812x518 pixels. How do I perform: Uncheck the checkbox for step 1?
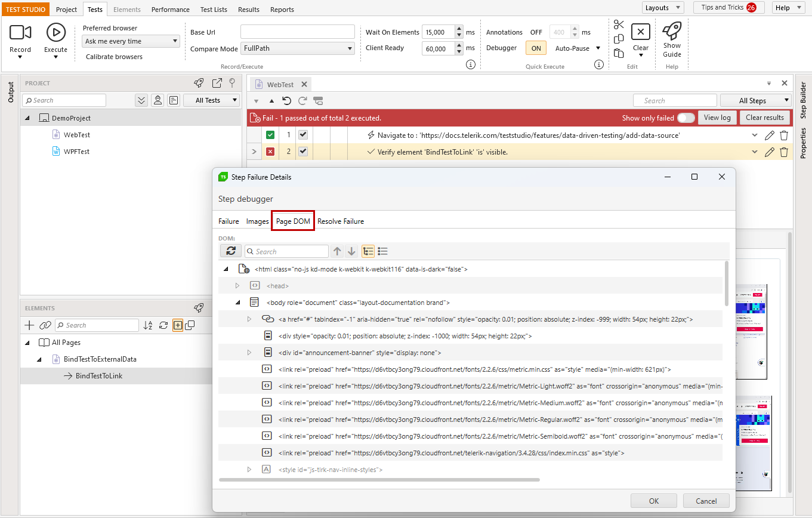coord(303,135)
